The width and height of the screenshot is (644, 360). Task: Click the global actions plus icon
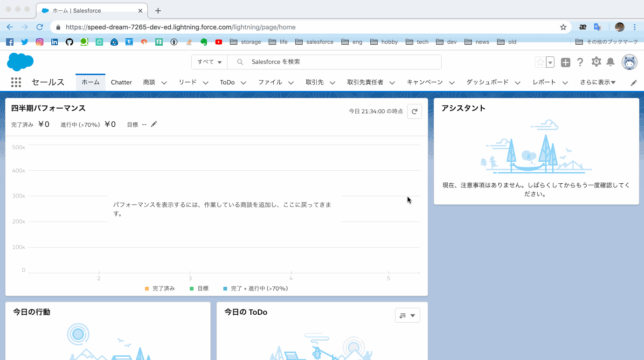[565, 62]
